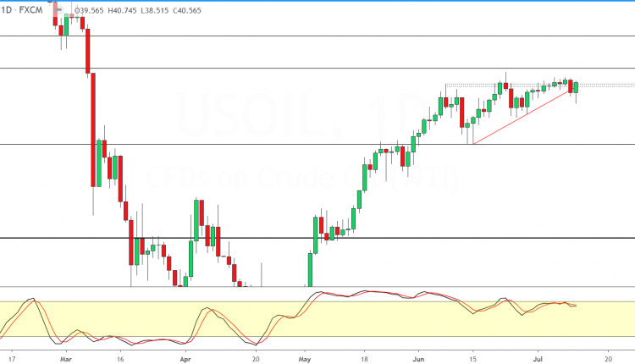Click the open price O39.565 value

90,10
